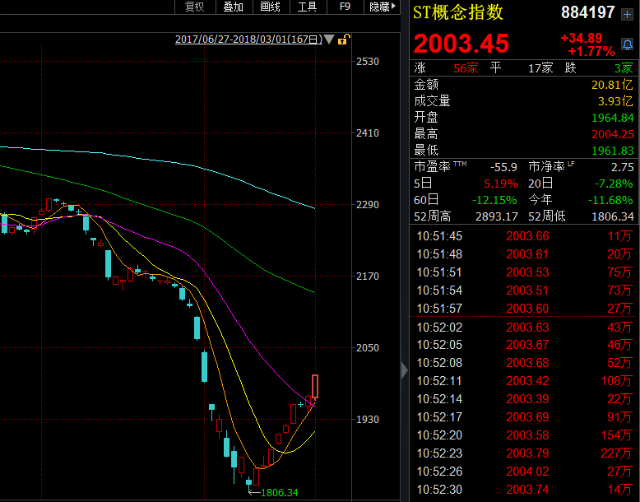Select the latest red candlestick

point(315,386)
